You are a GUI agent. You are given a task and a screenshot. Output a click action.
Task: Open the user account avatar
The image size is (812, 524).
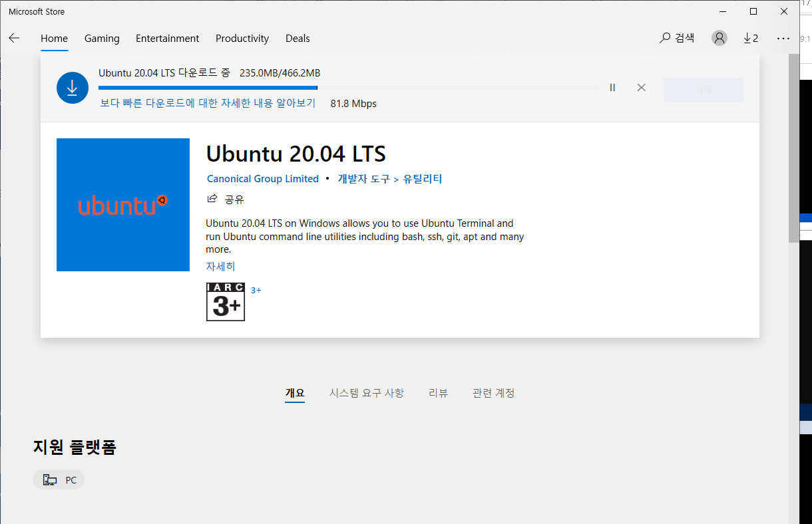pyautogui.click(x=719, y=38)
